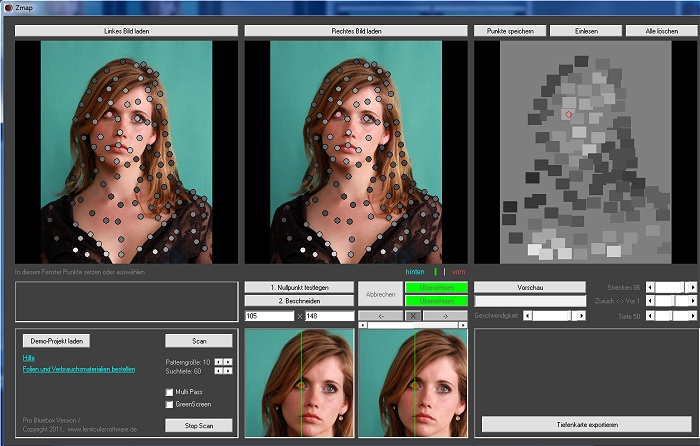This screenshot has width=700, height=446.
Task: Enable the Multi Pass checkbox
Action: tap(169, 391)
